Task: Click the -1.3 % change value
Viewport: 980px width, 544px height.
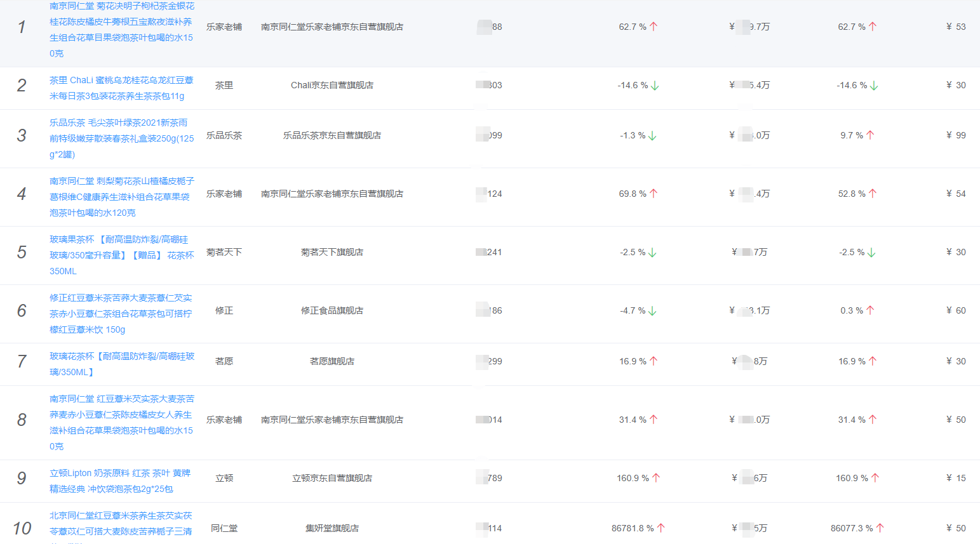Action: 633,135
